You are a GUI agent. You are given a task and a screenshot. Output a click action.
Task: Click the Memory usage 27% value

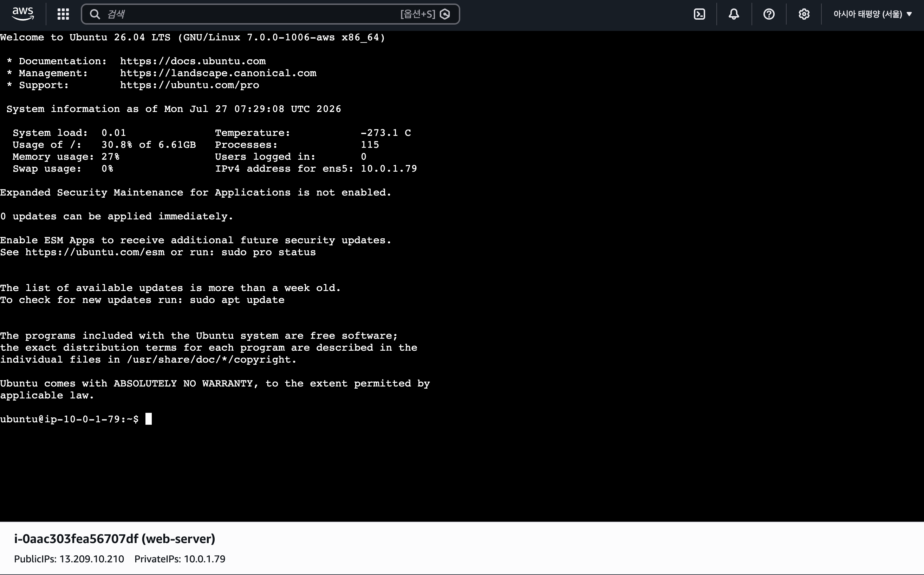pos(110,157)
